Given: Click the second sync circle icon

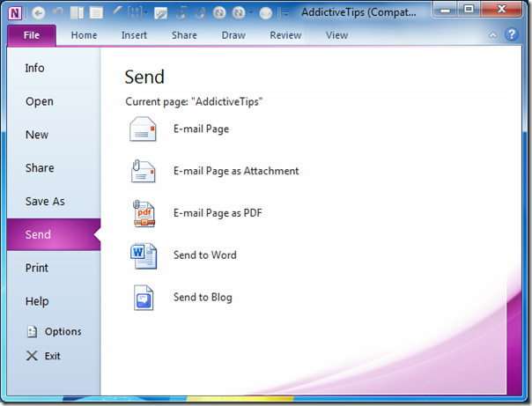Looking at the screenshot, I should [x=239, y=13].
